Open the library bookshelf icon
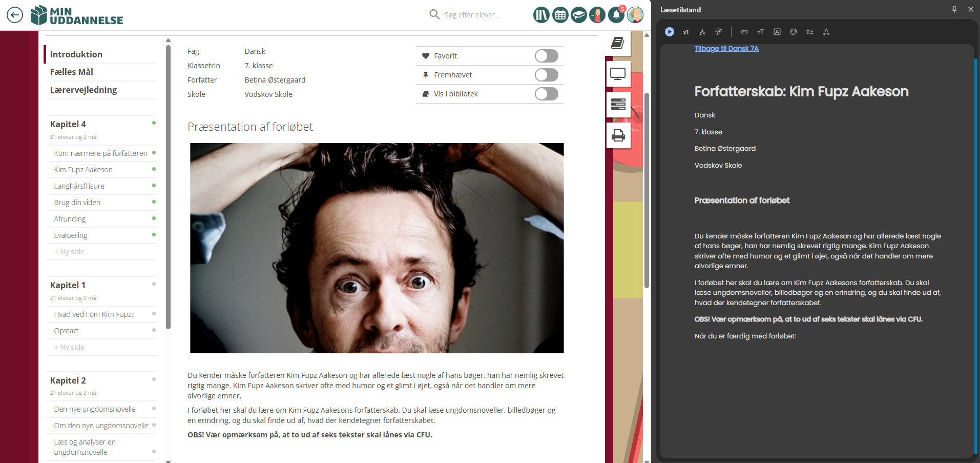980x463 pixels. click(541, 15)
